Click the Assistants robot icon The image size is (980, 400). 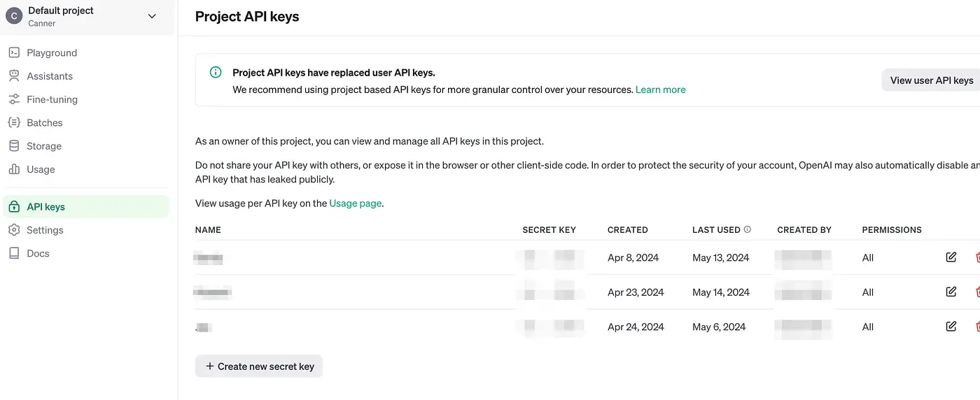pos(14,76)
